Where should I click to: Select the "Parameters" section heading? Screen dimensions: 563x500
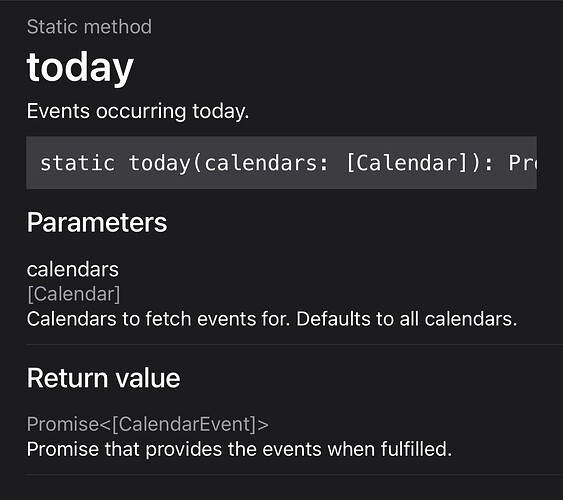pyautogui.click(x=97, y=223)
